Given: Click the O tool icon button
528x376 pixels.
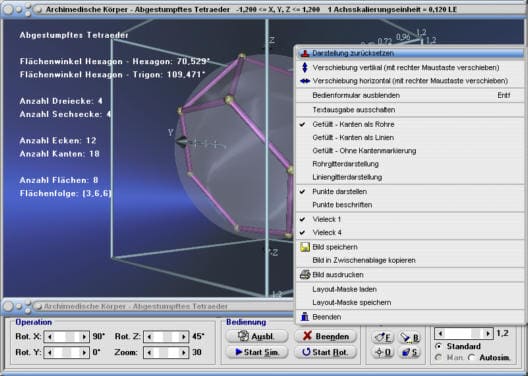Looking at the screenshot, I should point(383,352).
